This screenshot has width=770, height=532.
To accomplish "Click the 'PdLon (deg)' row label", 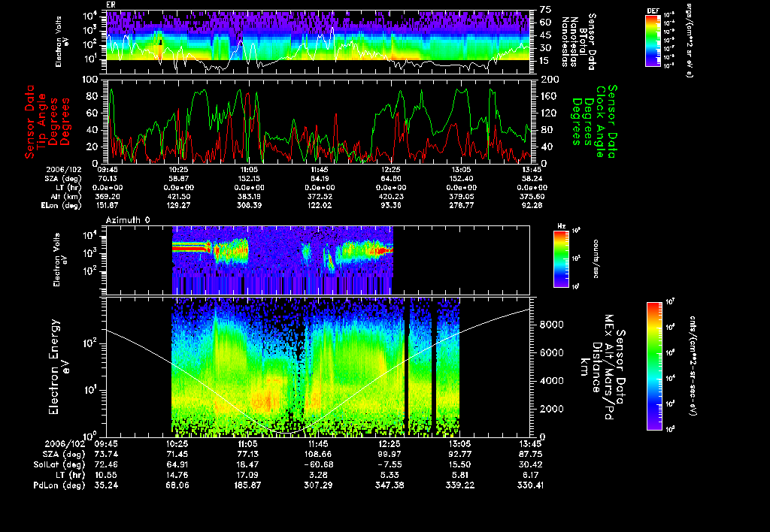I will pos(59,485).
